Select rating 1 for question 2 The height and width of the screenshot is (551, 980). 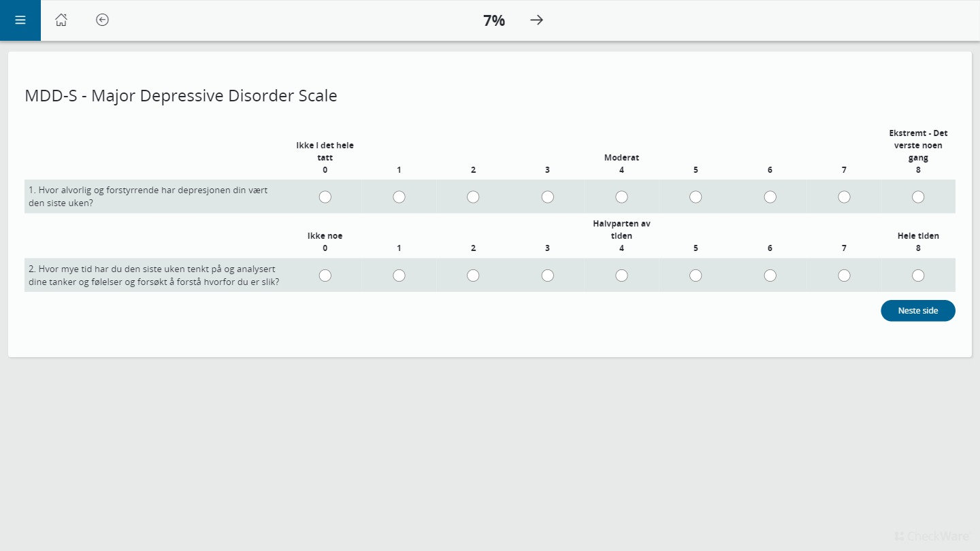tap(399, 275)
